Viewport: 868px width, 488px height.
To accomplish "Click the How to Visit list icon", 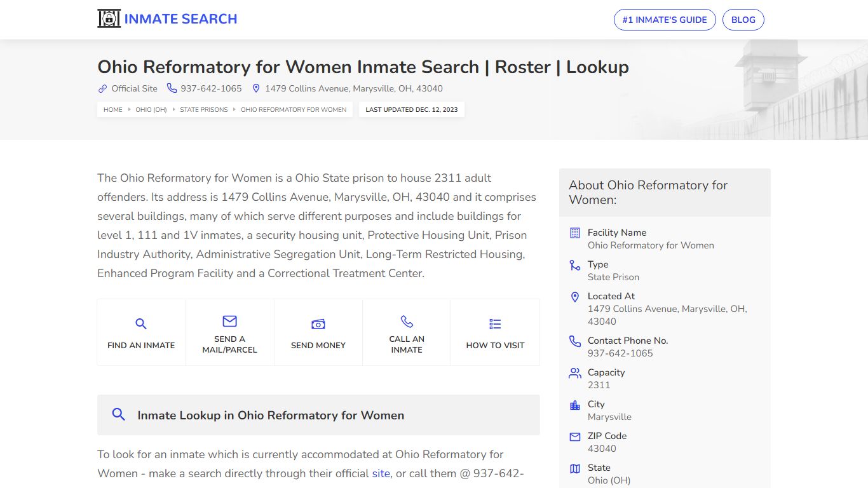I will coord(495,324).
